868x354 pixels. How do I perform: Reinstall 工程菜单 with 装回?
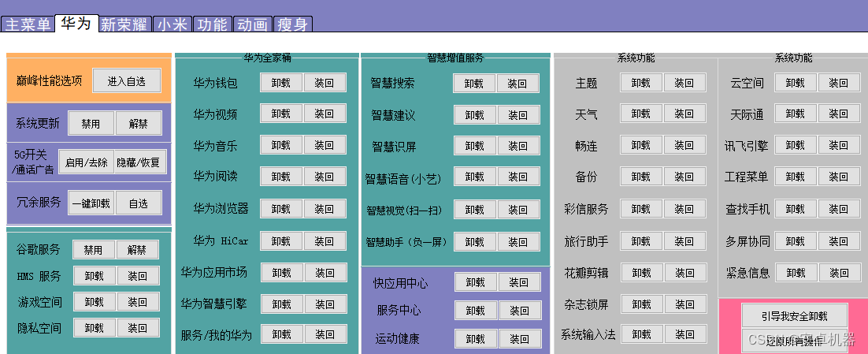click(840, 177)
